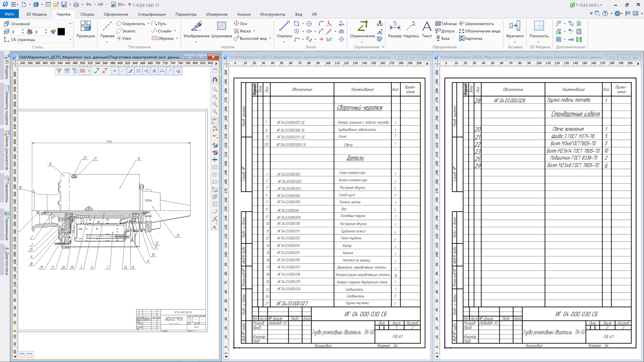Switch to the Сборка ribbon tab
This screenshot has height=362, width=644.
point(87,14)
